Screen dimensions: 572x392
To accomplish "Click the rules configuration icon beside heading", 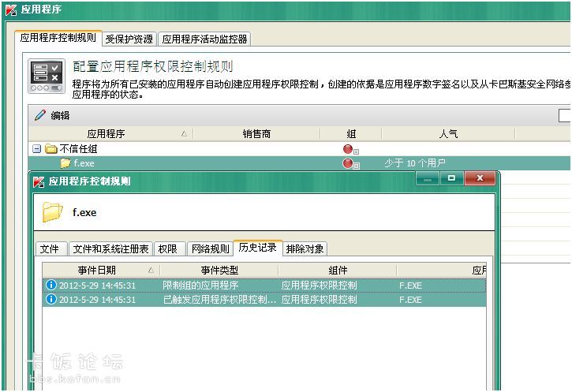I will coord(47,76).
